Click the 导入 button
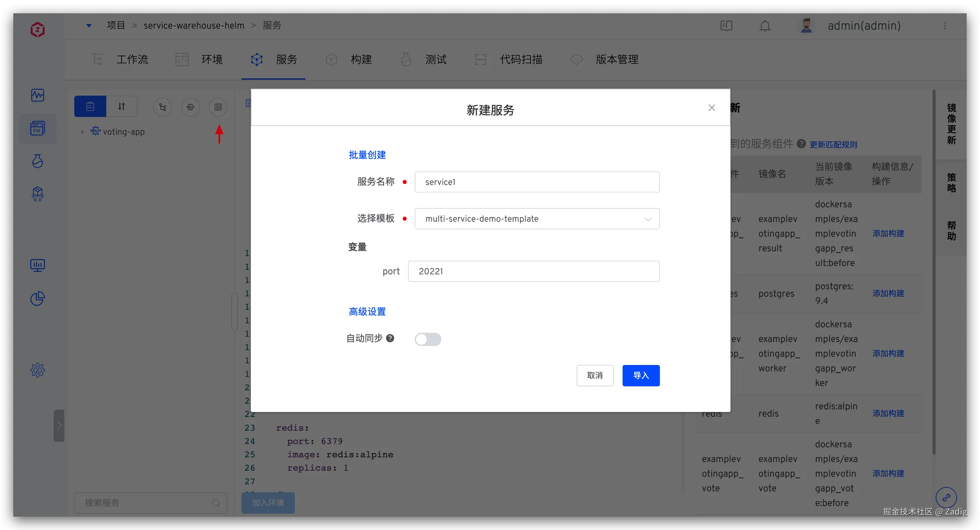 coord(641,375)
